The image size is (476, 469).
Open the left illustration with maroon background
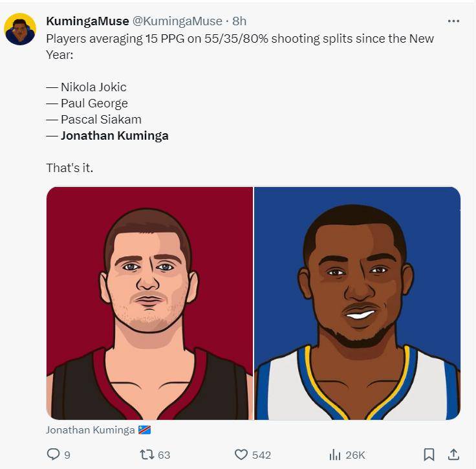click(x=149, y=303)
